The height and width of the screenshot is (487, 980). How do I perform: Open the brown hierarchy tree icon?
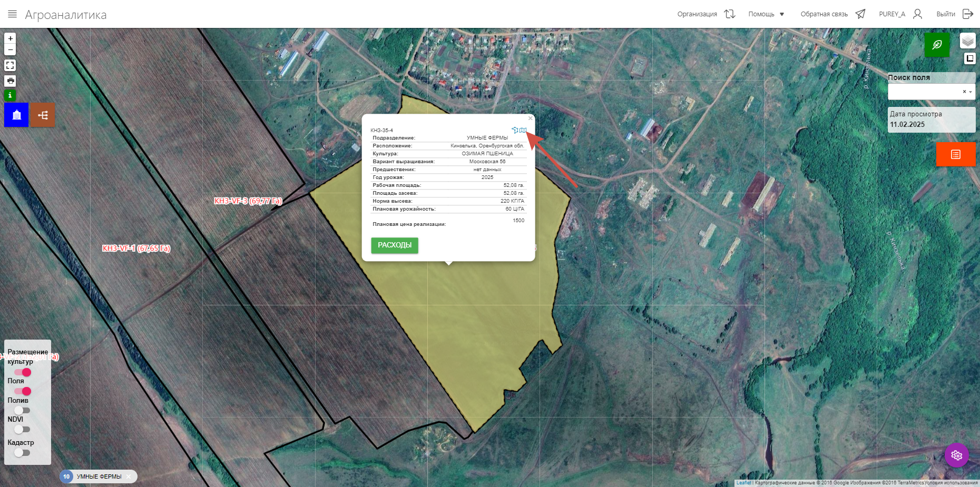point(43,115)
